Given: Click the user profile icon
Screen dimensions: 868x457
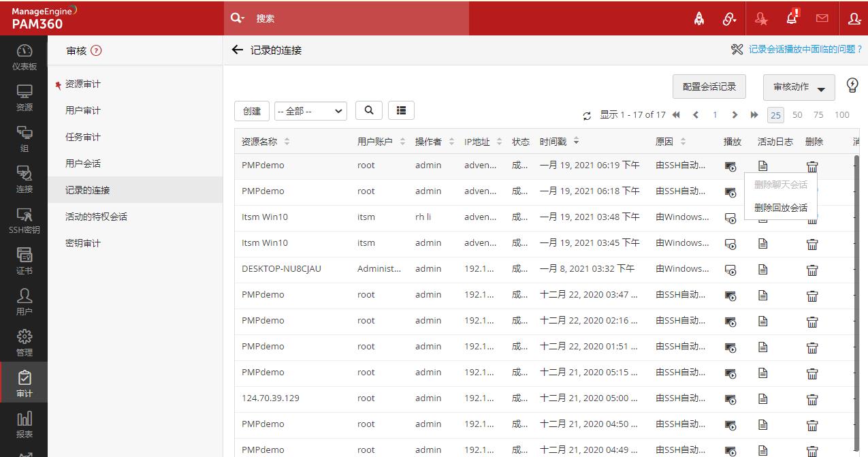Looking at the screenshot, I should [x=854, y=18].
